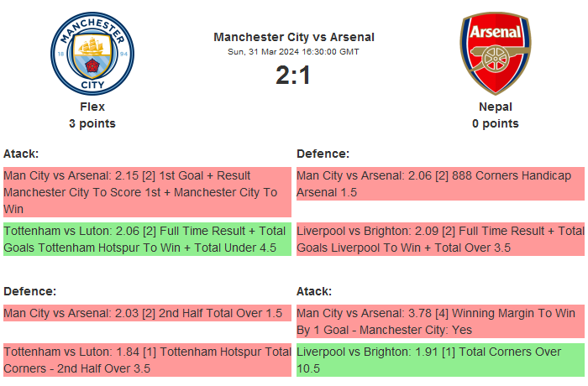The height and width of the screenshot is (386, 588).
Task: Select the Liverpool Total Over 3.5 bet
Action: (440, 239)
